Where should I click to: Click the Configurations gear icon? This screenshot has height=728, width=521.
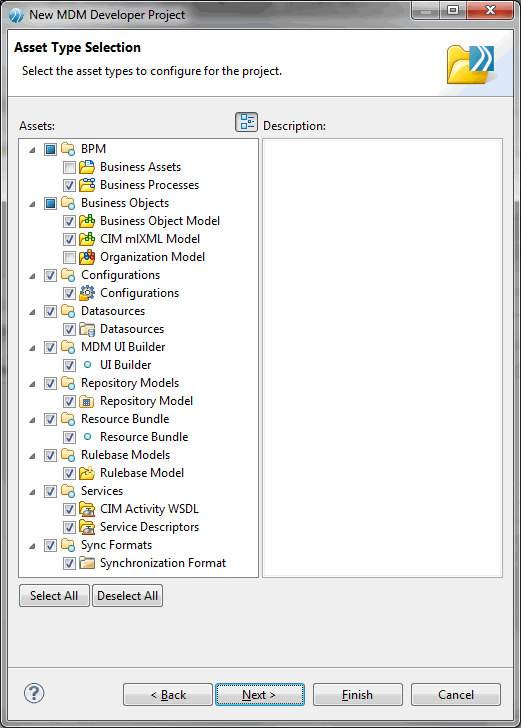[87, 293]
